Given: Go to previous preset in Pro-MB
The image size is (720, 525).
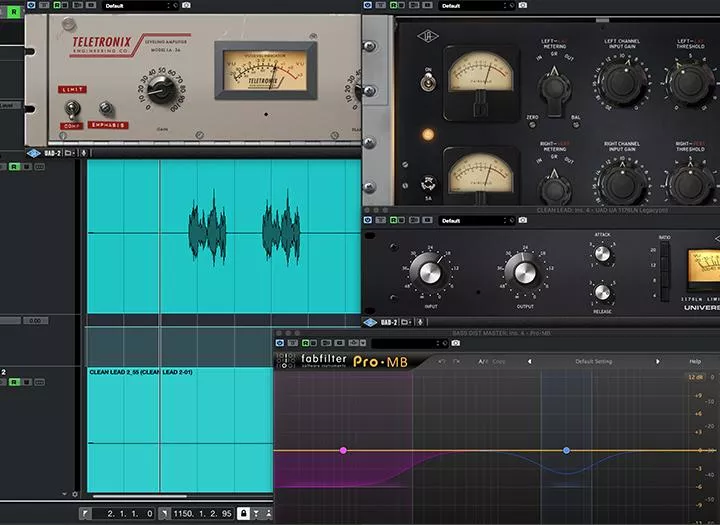Looking at the screenshot, I should pos(529,361).
